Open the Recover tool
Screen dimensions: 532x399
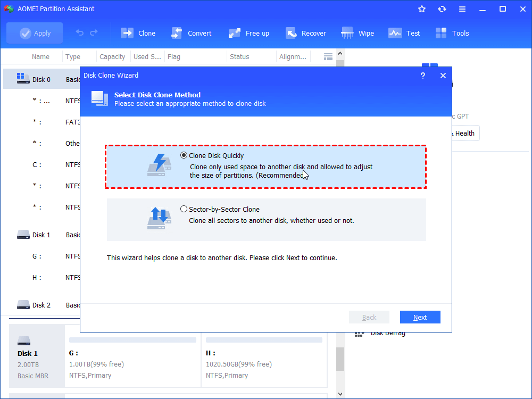click(x=306, y=33)
